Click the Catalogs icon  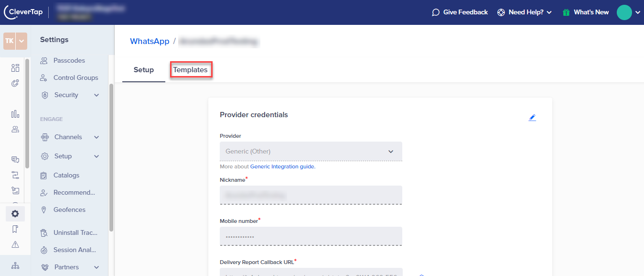[44, 176]
